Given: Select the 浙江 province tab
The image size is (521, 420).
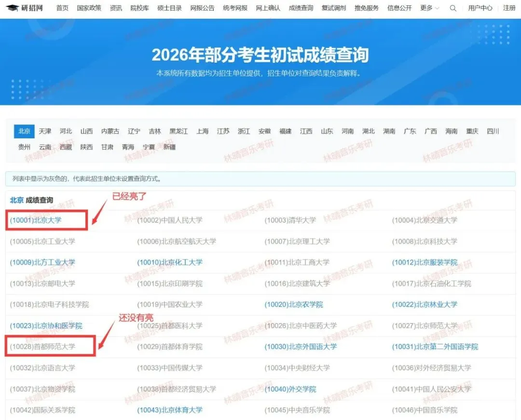Looking at the screenshot, I should click(x=244, y=131).
